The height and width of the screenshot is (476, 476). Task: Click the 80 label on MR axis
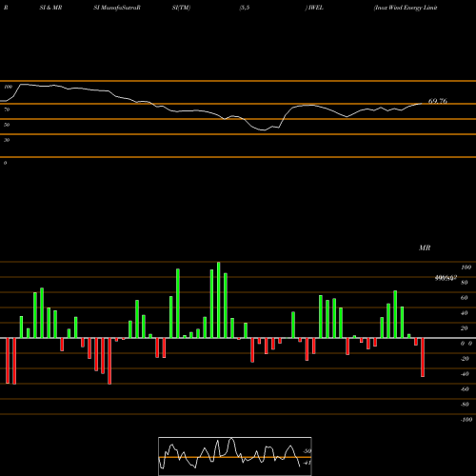point(465,283)
